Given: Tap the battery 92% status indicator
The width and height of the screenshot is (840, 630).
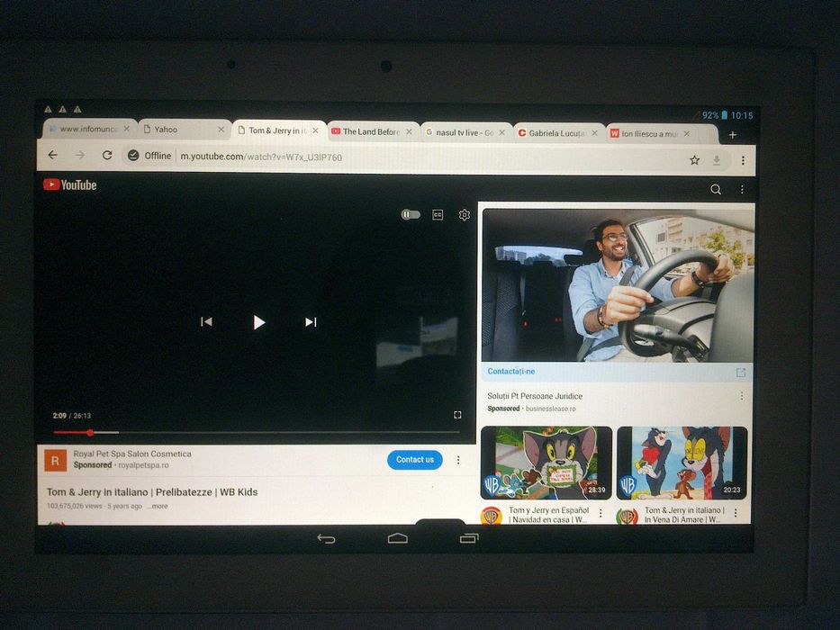Looking at the screenshot, I should click(715, 115).
